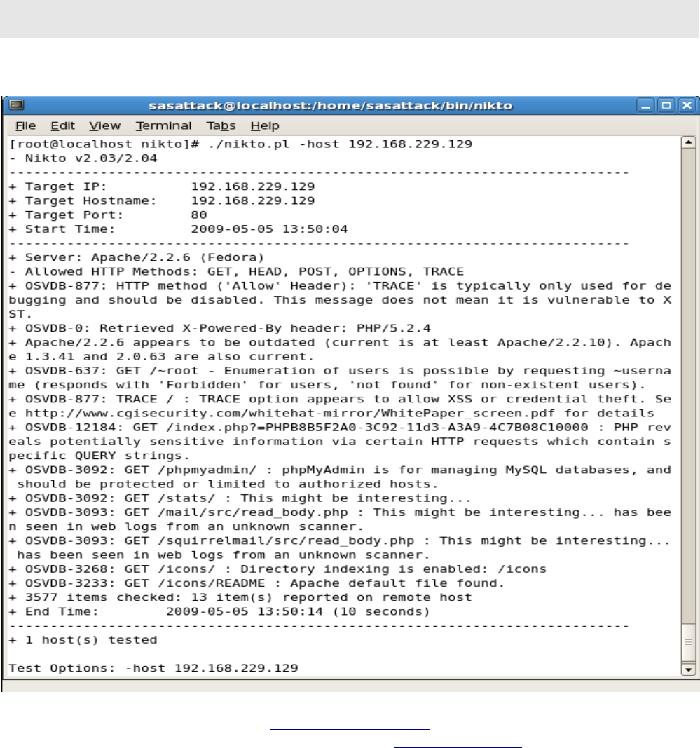Click the '3577 items checked' summary line
The image size is (700, 748).
coord(240,598)
